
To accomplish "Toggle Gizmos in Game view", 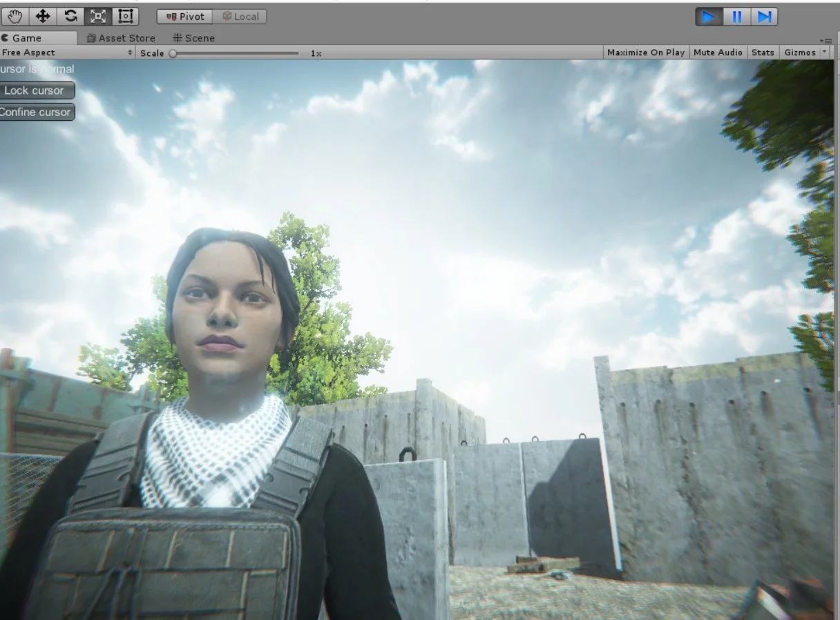I will click(x=799, y=52).
